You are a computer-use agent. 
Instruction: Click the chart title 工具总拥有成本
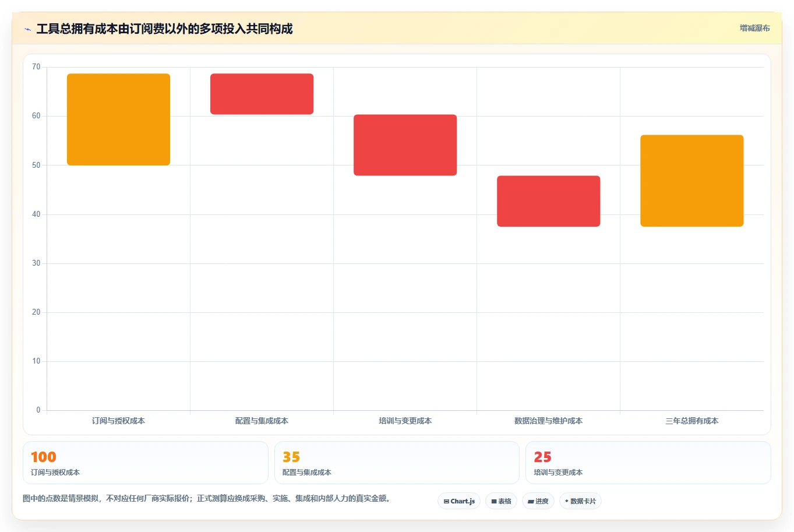click(164, 29)
